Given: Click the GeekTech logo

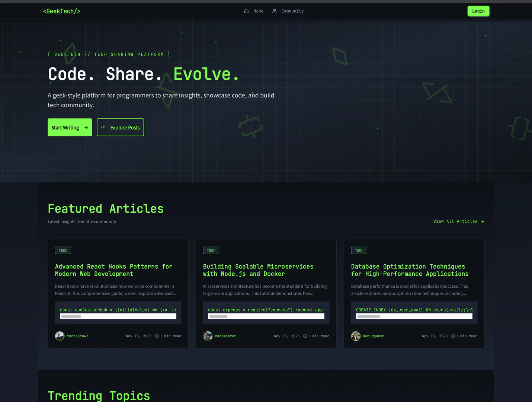Looking at the screenshot, I should pos(62,11).
